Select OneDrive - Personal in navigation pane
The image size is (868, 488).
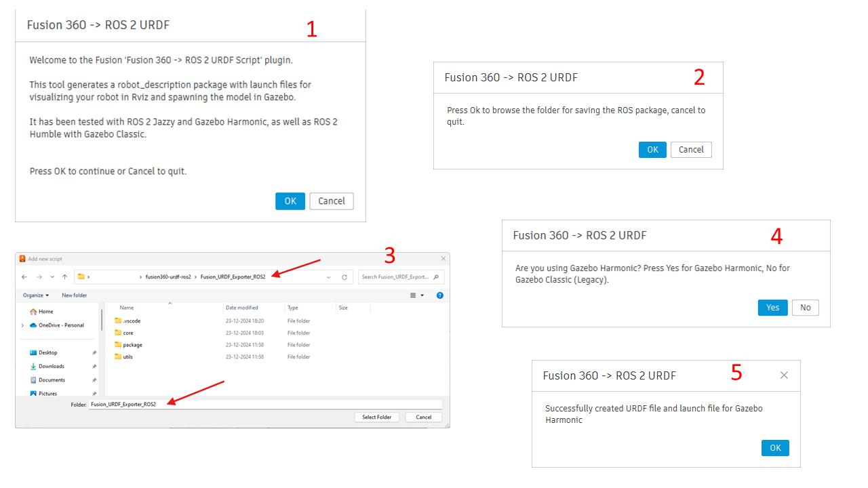61,325
